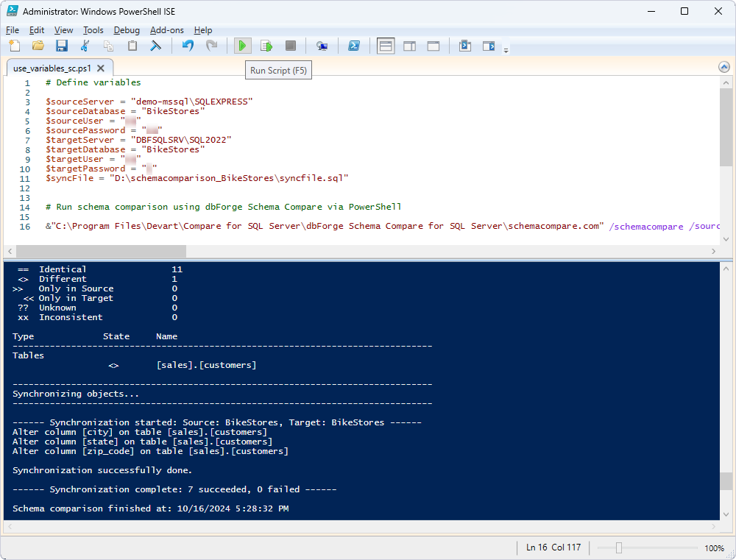The width and height of the screenshot is (736, 560).
Task: Open the Help menu
Action: pos(203,30)
